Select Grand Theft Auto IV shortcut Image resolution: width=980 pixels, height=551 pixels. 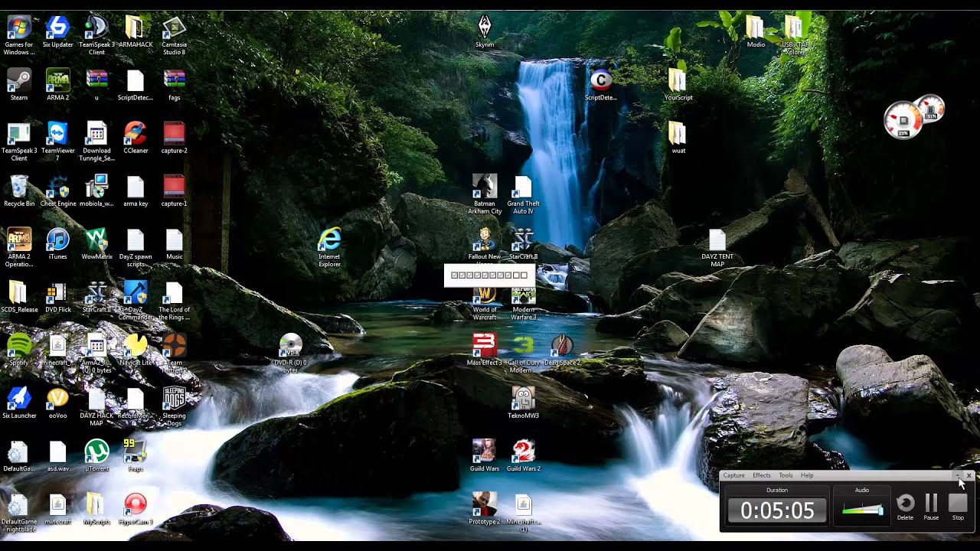(524, 194)
